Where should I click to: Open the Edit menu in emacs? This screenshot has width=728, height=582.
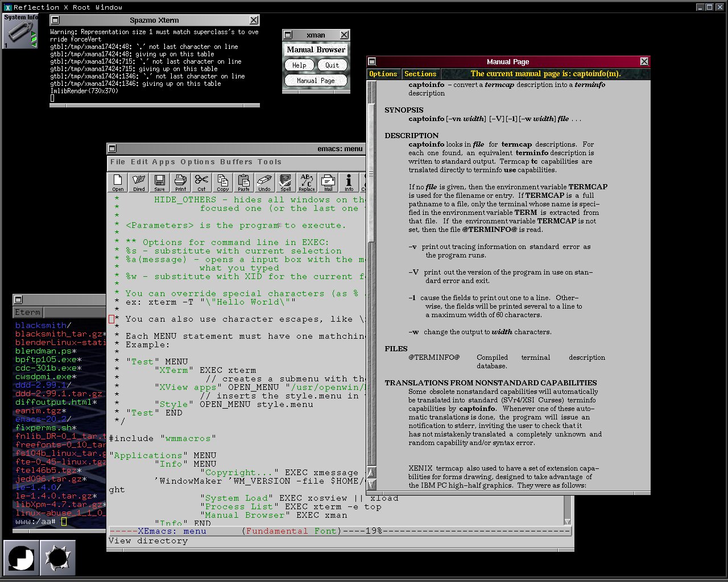coord(139,162)
